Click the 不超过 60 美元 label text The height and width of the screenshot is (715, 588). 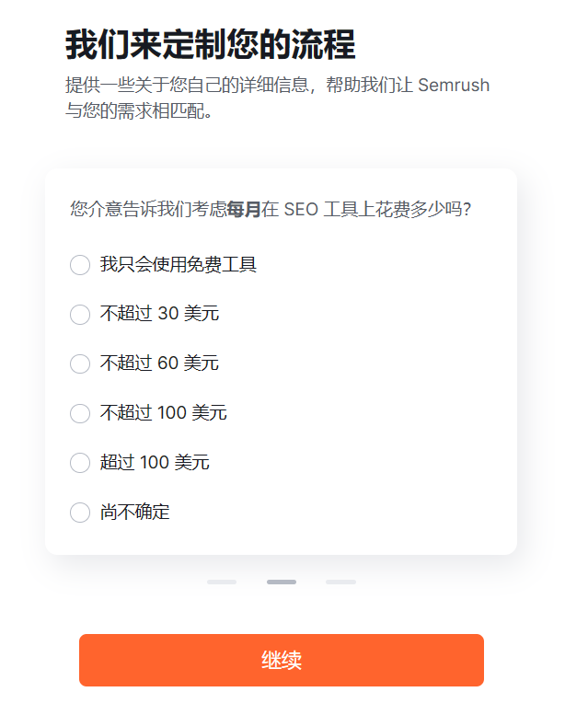[159, 363]
